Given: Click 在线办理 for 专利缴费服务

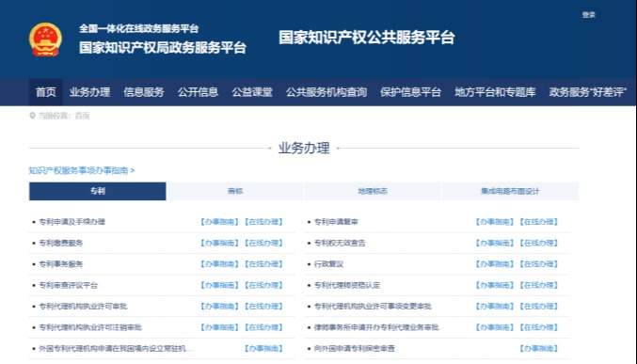Looking at the screenshot, I should (x=264, y=243).
